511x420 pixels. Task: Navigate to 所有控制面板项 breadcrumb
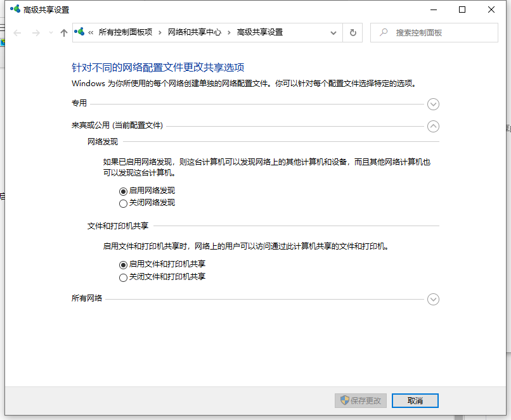click(x=126, y=32)
